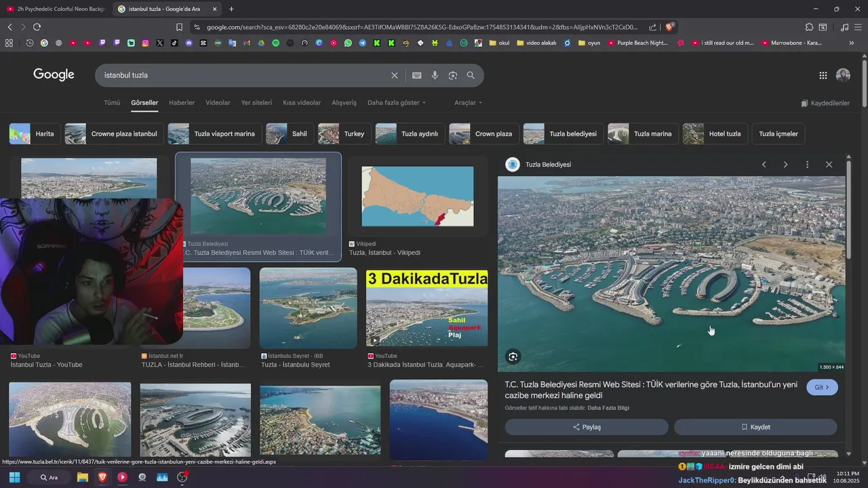Open the Instagram bookmark icon
Screen dimensions: 868x488
[145, 43]
